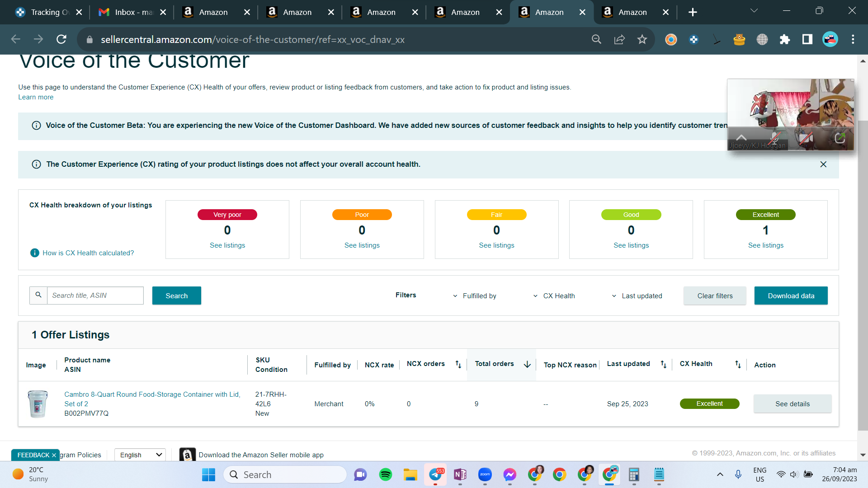The width and height of the screenshot is (868, 488).
Task: Click the Cambro product thumbnail image
Action: coord(38,404)
